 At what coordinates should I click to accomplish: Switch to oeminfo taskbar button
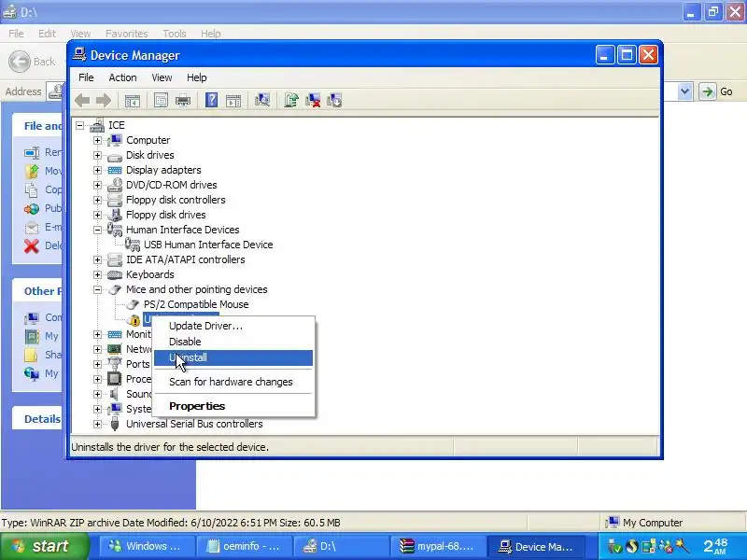click(x=244, y=546)
